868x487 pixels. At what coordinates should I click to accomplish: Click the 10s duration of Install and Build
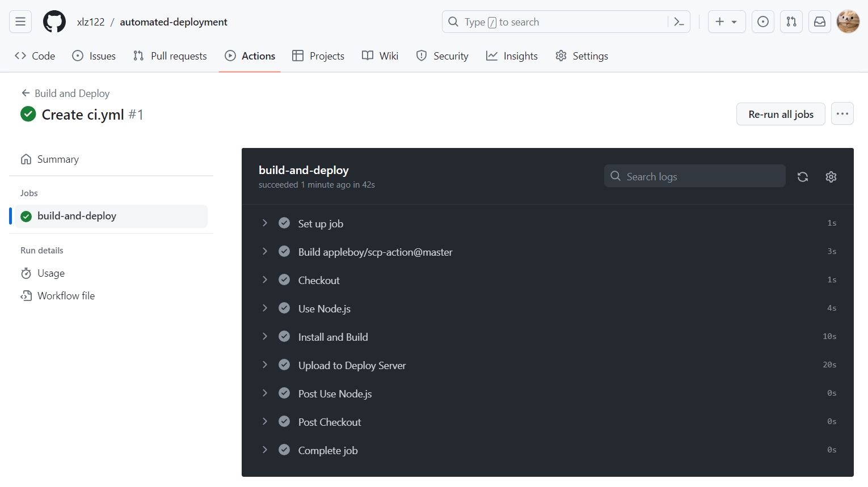(829, 336)
